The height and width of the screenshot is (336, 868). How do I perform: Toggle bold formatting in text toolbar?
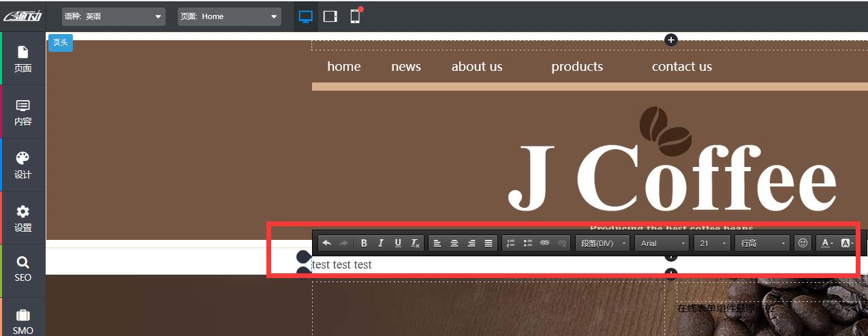pos(364,243)
